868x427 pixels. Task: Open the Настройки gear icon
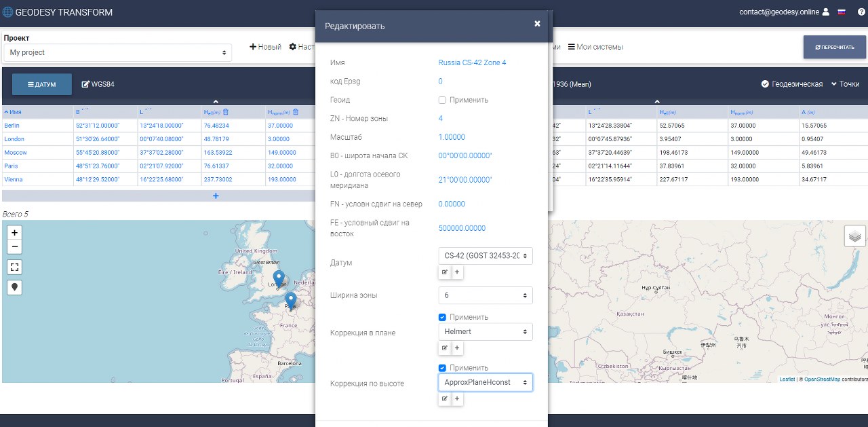click(293, 46)
